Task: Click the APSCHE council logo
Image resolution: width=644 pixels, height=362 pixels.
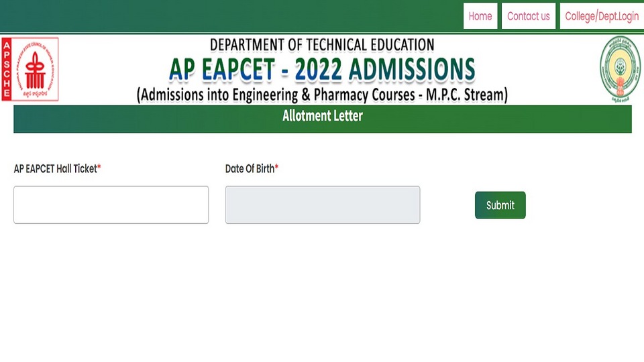Action: (30, 69)
